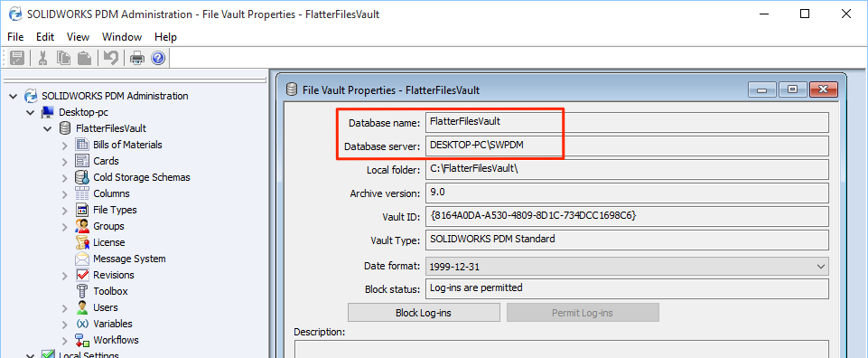Expand the Cold Storage Schemas node
Viewport: 868px width, 358px height.
[65, 178]
